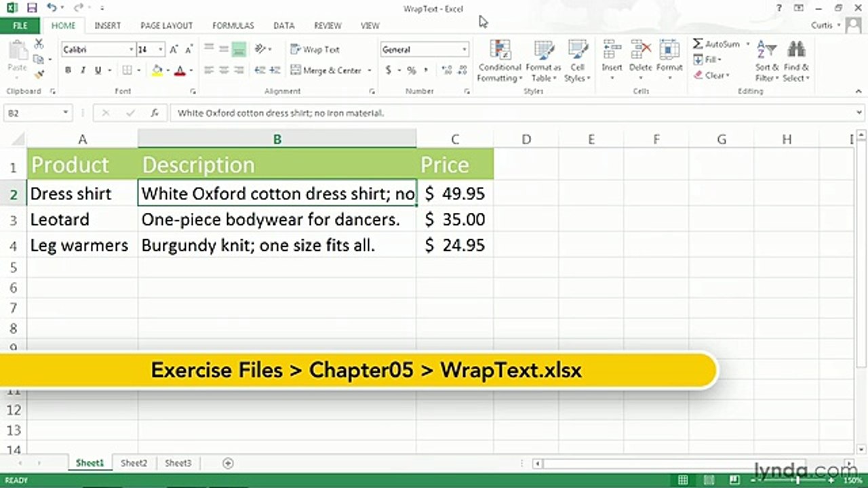Click the Increase Indent icon
The image size is (868, 488).
coord(275,70)
